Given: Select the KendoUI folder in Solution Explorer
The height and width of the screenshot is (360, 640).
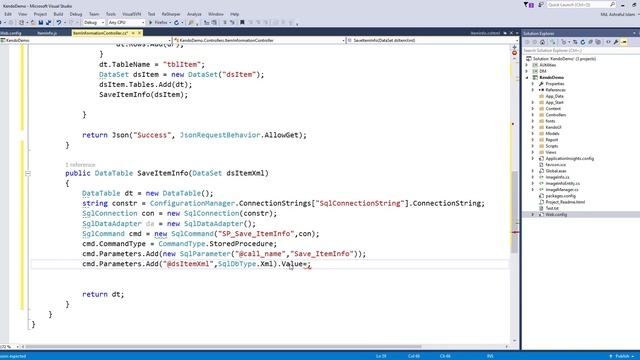Looking at the screenshot, I should [x=553, y=127].
